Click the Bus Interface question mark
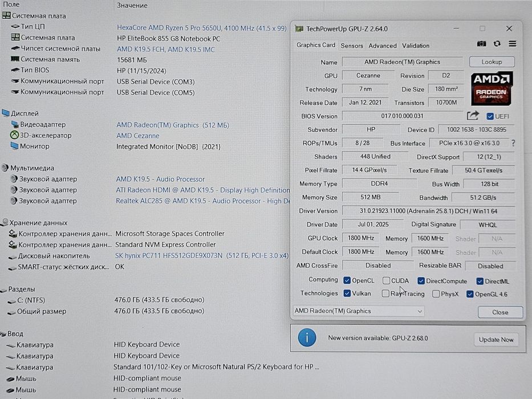The height and width of the screenshot is (399, 532). pos(513,143)
